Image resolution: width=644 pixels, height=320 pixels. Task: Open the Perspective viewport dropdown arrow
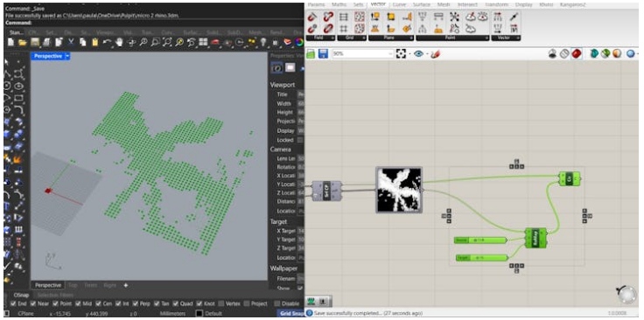tap(67, 56)
